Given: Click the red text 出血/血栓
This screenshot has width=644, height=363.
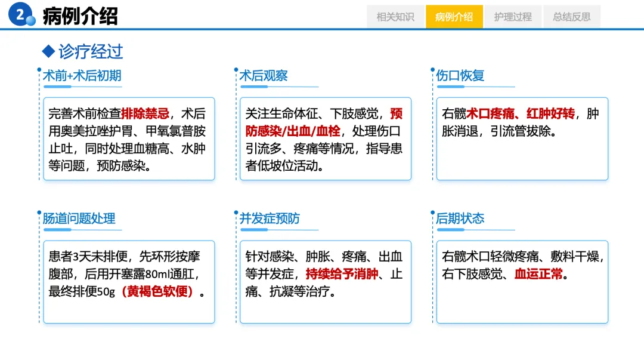Looking at the screenshot, I should [314, 131].
